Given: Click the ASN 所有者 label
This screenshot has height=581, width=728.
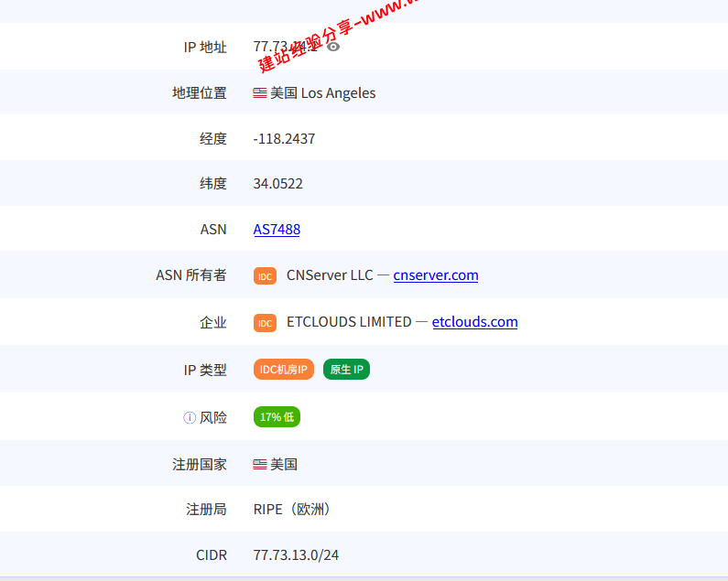Looking at the screenshot, I should 190,275.
